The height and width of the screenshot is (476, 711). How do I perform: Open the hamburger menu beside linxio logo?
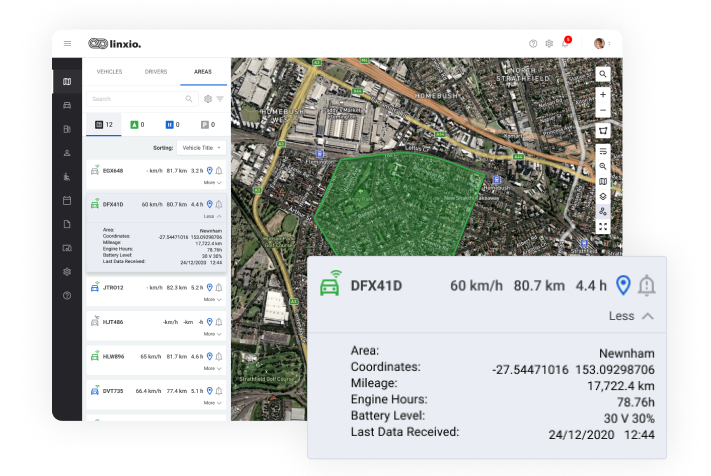[68, 43]
